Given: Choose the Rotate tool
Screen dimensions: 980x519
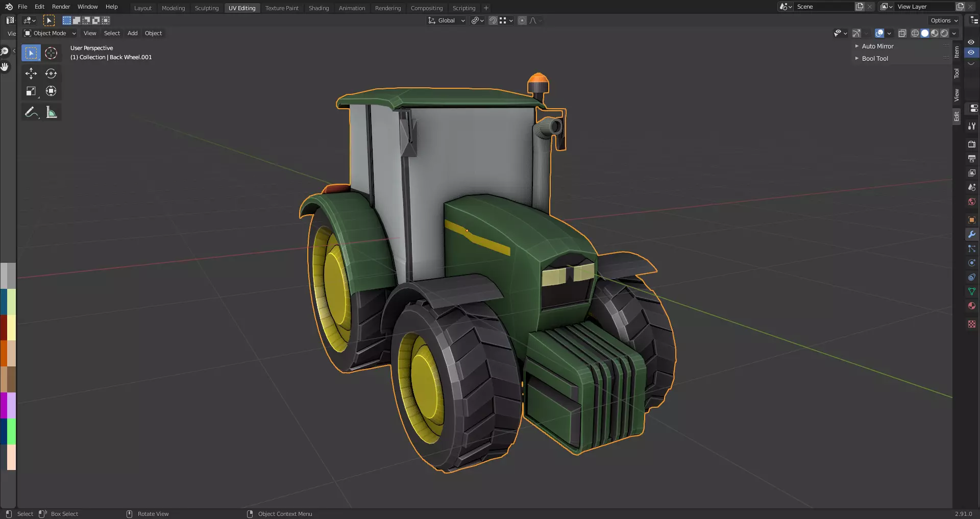Looking at the screenshot, I should 51,73.
